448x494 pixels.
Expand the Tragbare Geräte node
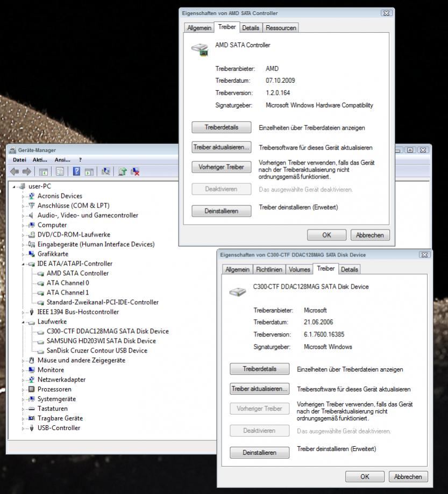(23, 419)
